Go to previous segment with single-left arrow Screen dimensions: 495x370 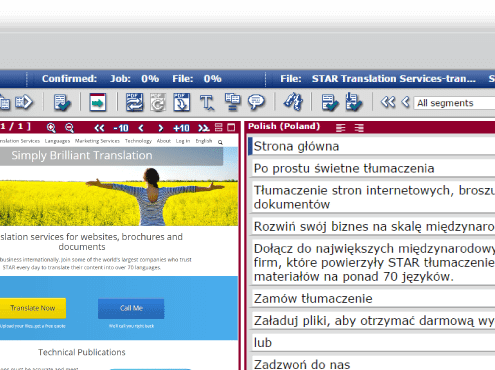405,102
